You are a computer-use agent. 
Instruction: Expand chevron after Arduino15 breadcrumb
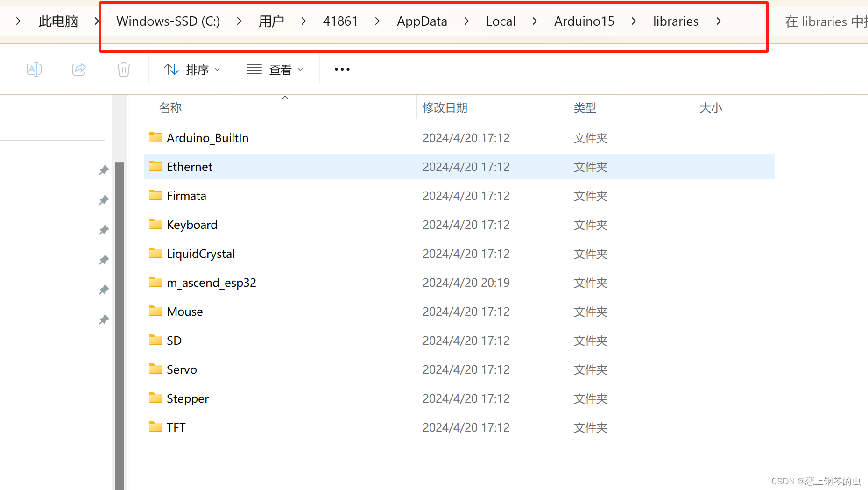[x=634, y=21]
